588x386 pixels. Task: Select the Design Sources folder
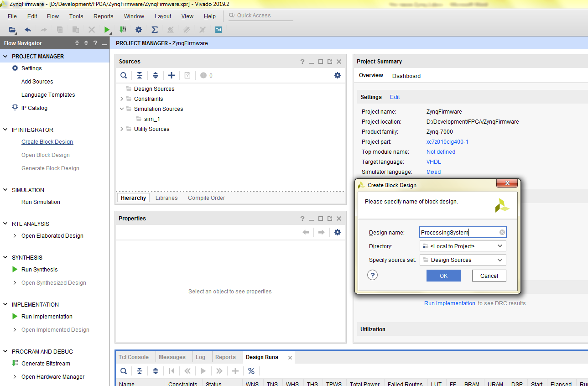pos(154,89)
